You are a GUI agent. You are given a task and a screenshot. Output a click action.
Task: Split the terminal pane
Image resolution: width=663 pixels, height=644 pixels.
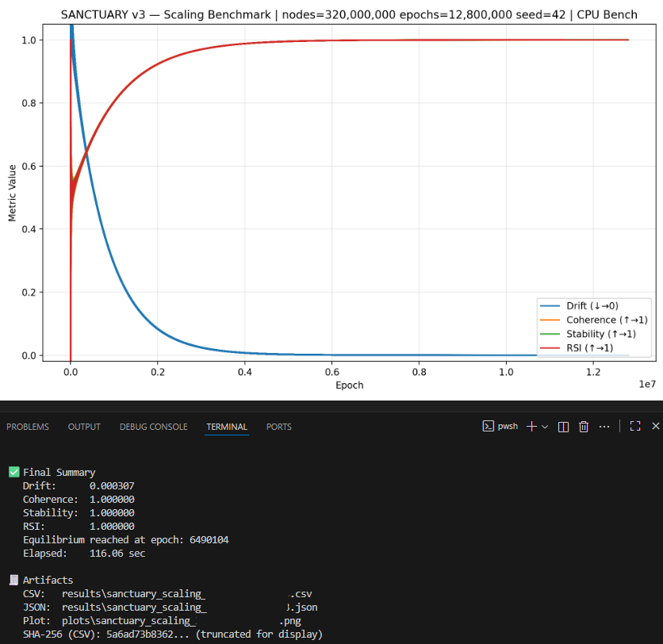[x=562, y=426]
